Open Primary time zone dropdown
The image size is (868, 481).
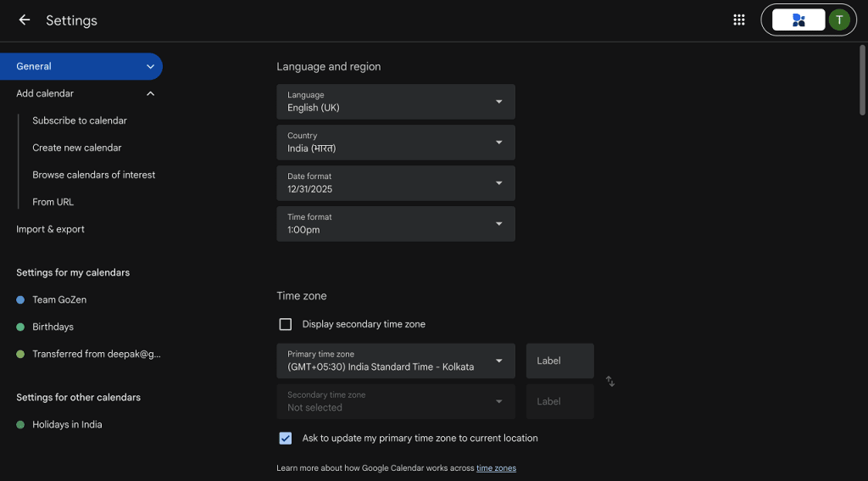(396, 361)
